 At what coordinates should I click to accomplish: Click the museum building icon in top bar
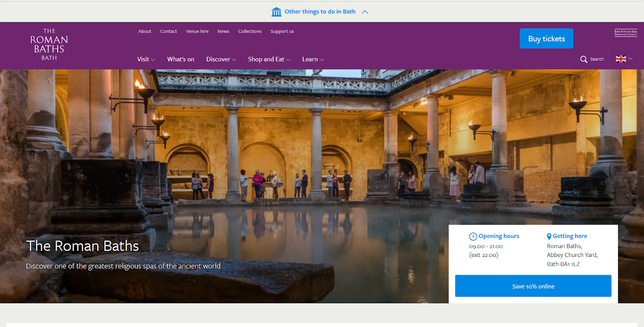point(276,12)
